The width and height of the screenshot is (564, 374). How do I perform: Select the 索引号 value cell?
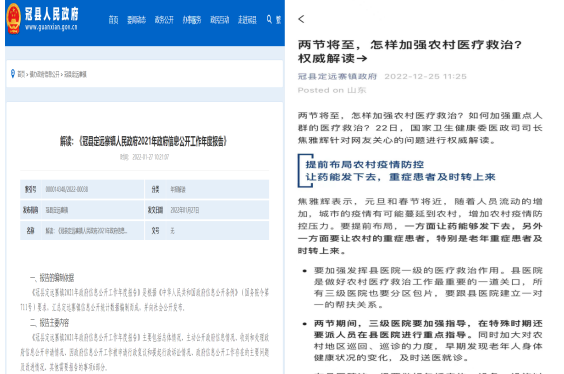[93, 189]
